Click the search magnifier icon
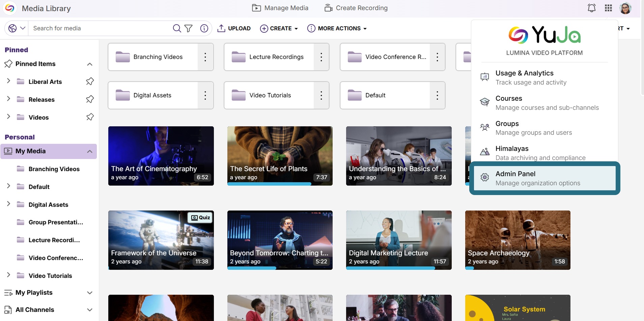The width and height of the screenshot is (644, 321). point(177,28)
